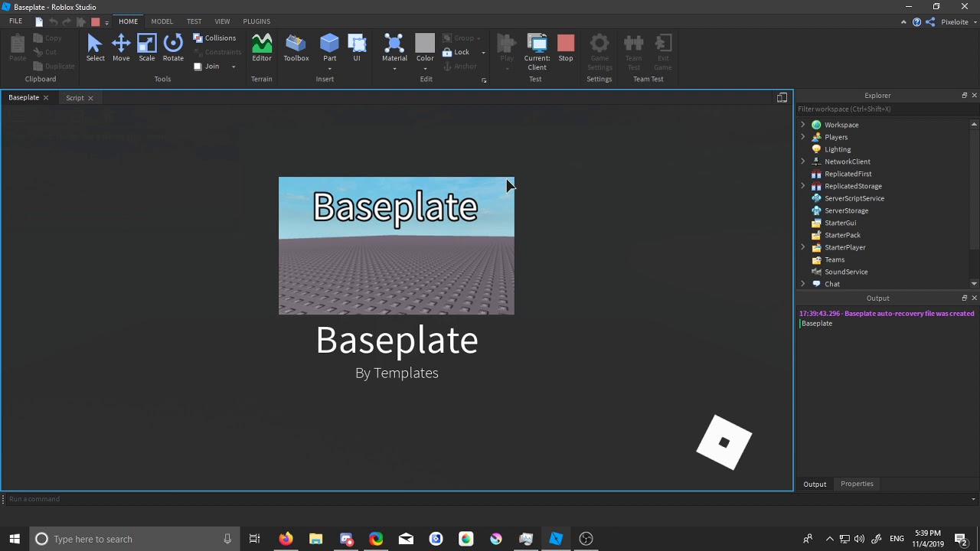Click the Windows search box
The image size is (980, 551).
[x=134, y=539]
